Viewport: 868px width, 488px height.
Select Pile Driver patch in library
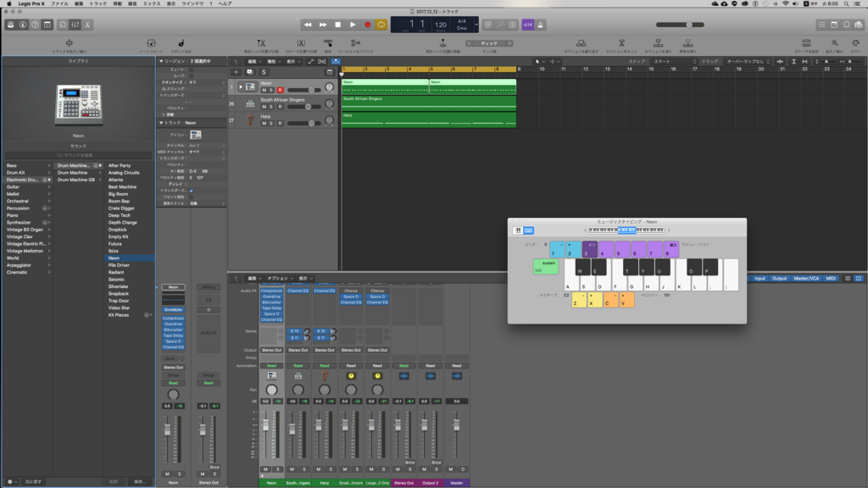pos(119,265)
